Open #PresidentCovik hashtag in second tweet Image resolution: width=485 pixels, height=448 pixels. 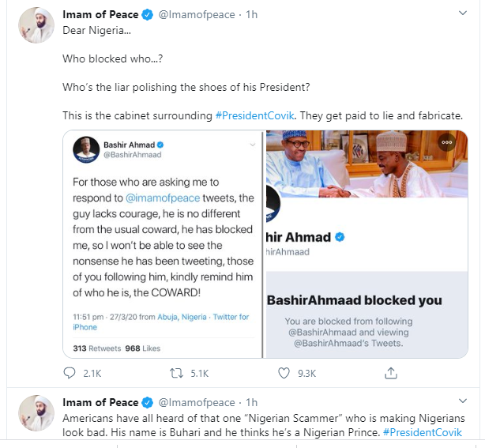423,432
